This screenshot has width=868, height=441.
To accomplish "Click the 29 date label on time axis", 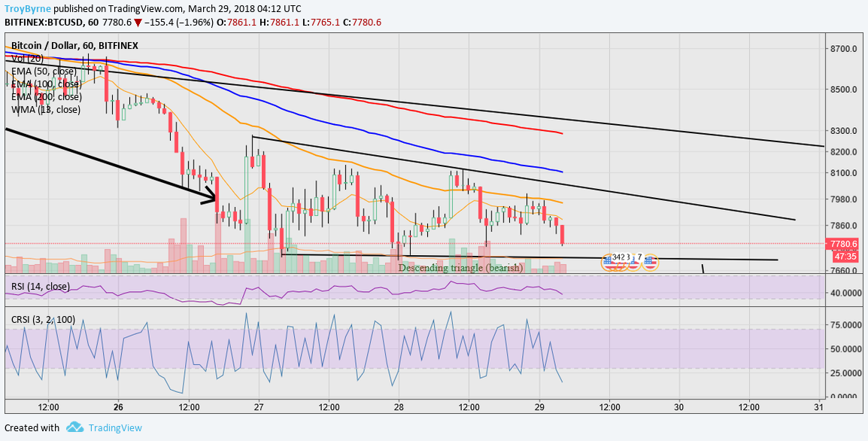I will pyautogui.click(x=539, y=407).
